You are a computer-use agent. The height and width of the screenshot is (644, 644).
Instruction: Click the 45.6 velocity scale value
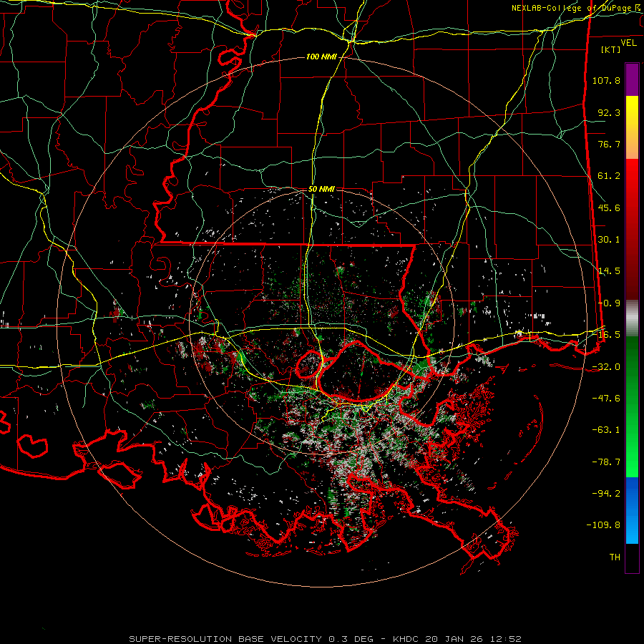pyautogui.click(x=609, y=208)
